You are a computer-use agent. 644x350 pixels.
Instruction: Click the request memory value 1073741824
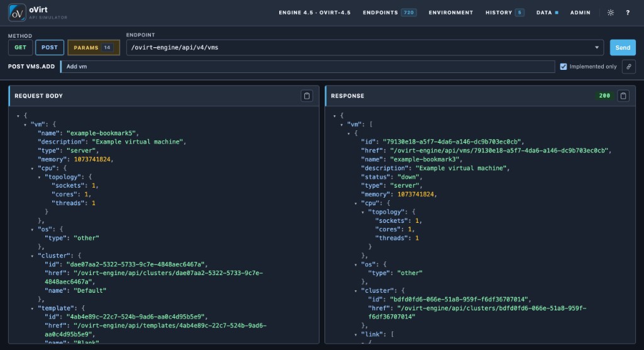(92, 159)
